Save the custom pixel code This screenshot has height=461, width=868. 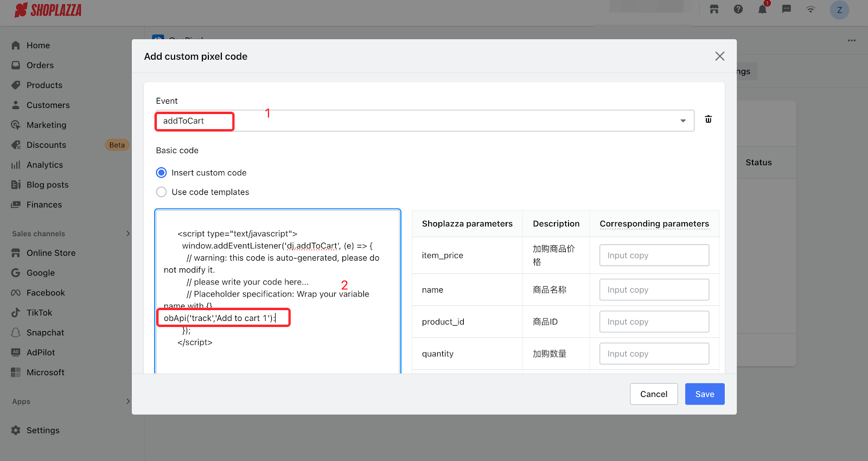(x=704, y=394)
